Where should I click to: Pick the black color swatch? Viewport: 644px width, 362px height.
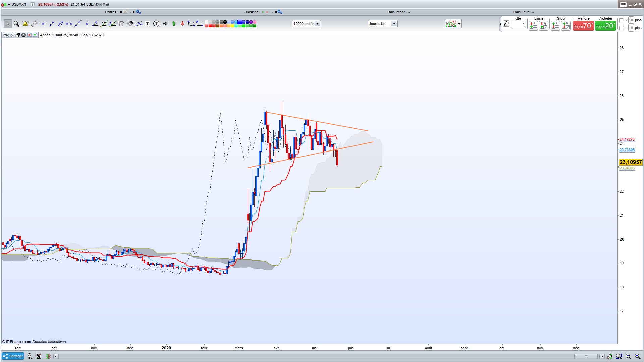tap(225, 22)
